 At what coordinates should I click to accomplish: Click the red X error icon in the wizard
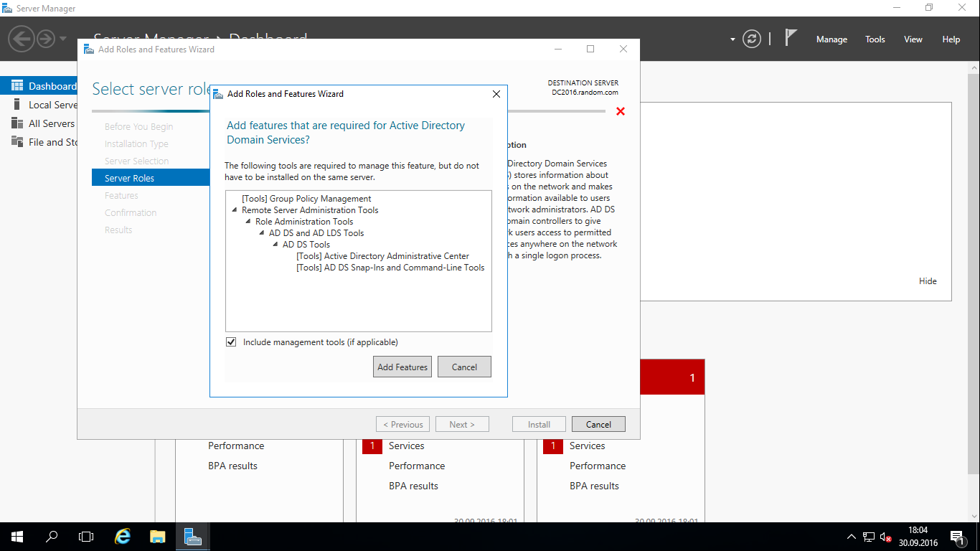coord(621,111)
